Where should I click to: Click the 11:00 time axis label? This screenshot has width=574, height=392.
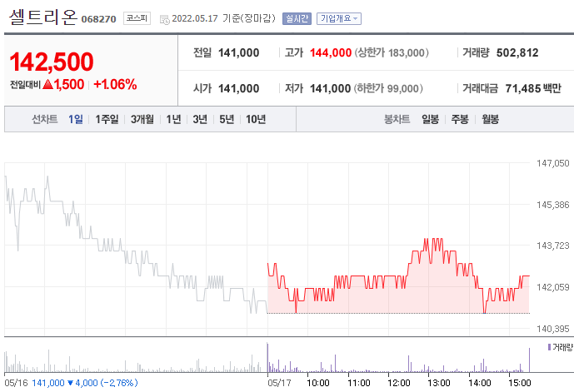359,383
